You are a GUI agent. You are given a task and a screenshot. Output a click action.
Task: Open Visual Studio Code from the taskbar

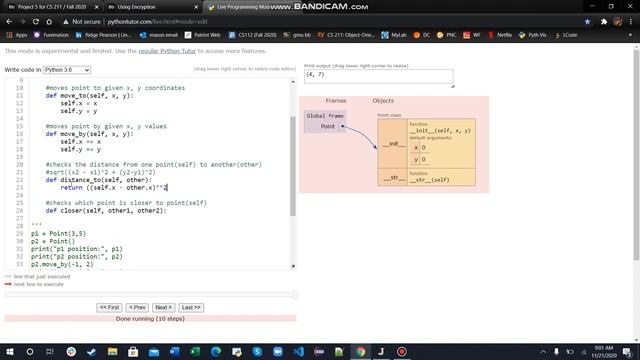point(298,351)
